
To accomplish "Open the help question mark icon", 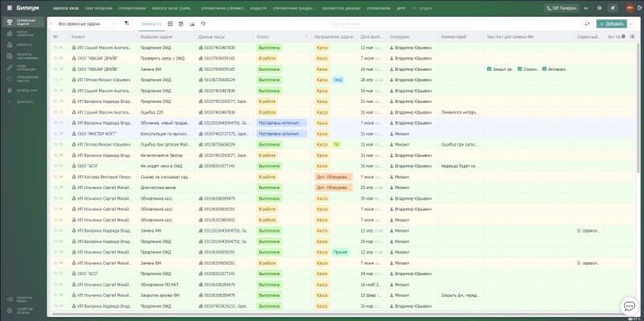I will pos(600,8).
